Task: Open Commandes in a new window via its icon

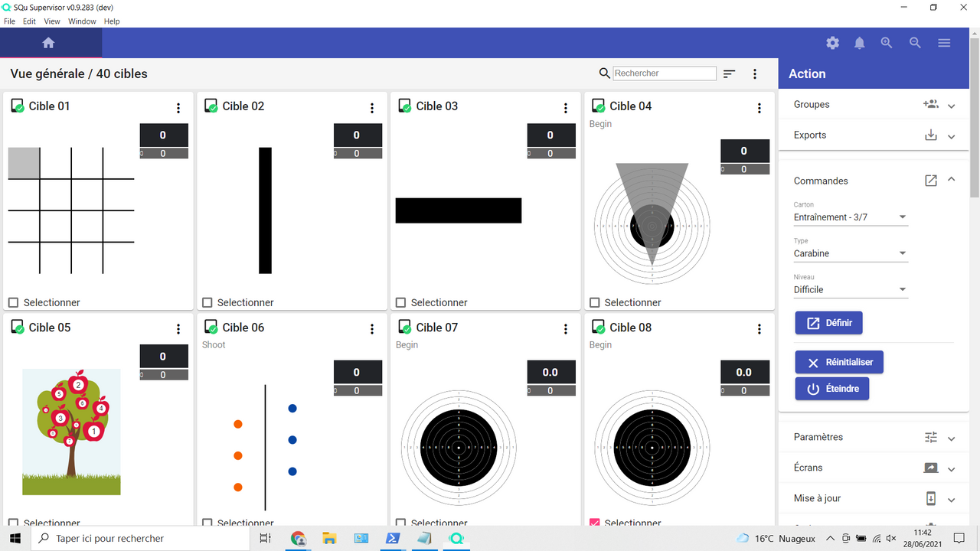Action: coord(930,181)
